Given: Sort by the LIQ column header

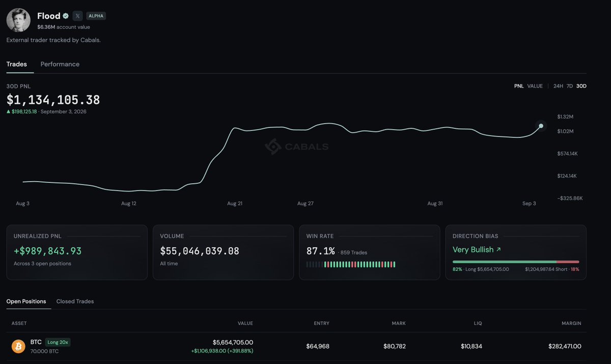Looking at the screenshot, I should [478, 323].
